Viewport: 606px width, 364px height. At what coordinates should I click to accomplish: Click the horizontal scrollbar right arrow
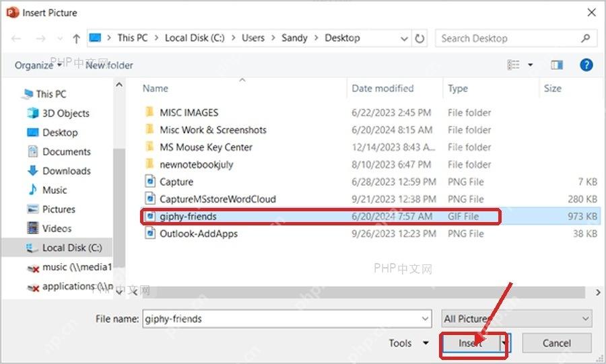tap(598, 292)
